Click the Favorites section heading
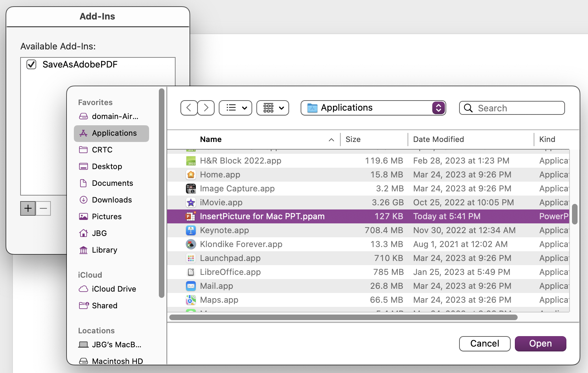This screenshot has height=373, width=588. 95,102
